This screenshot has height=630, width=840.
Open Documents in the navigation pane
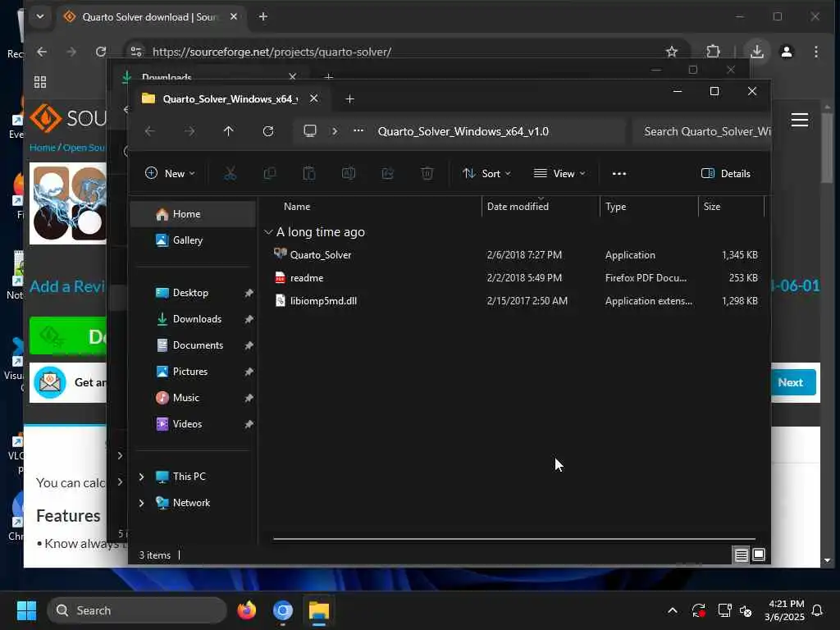193,345
